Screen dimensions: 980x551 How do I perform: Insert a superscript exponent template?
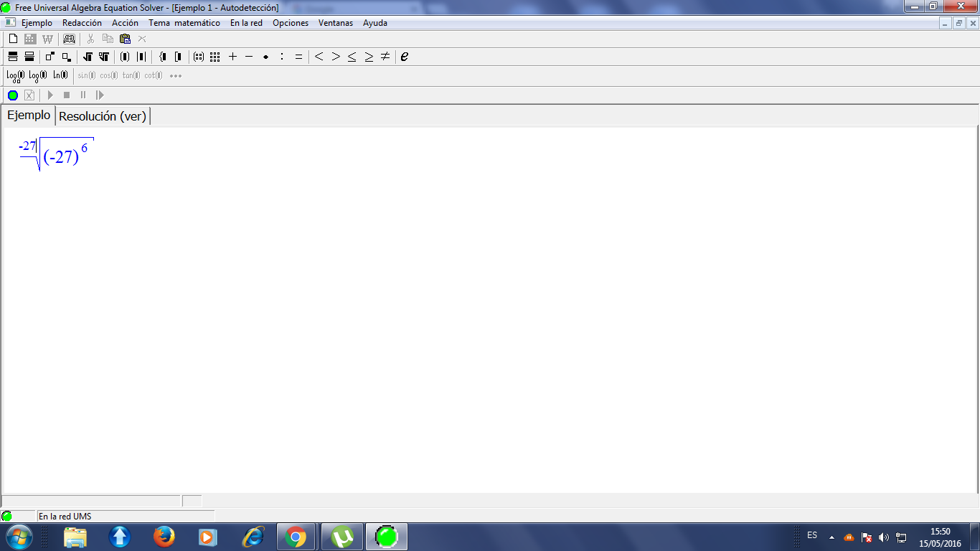[x=50, y=57]
